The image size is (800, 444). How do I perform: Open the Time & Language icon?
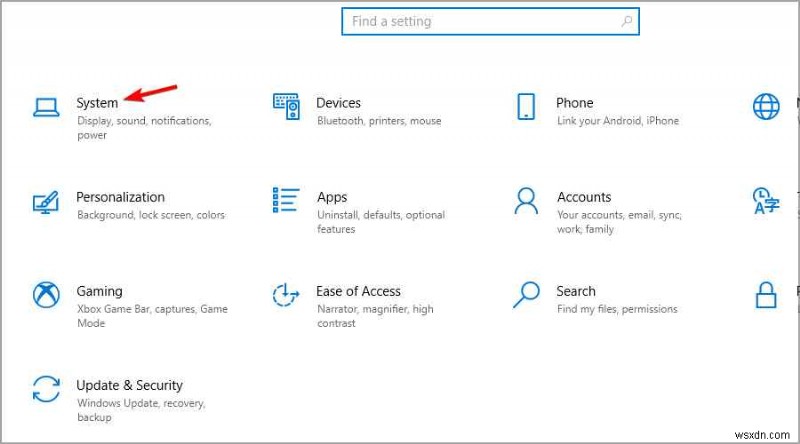click(766, 201)
